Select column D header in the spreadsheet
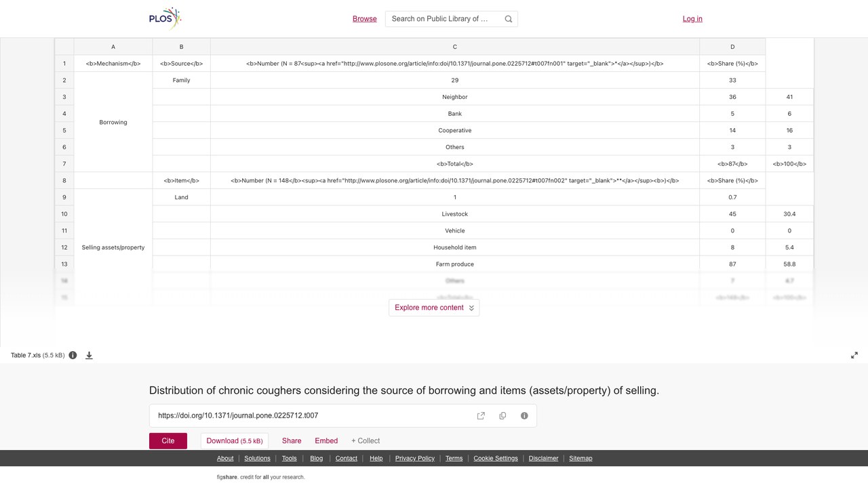Viewport: 868px width, 488px height. pos(732,47)
